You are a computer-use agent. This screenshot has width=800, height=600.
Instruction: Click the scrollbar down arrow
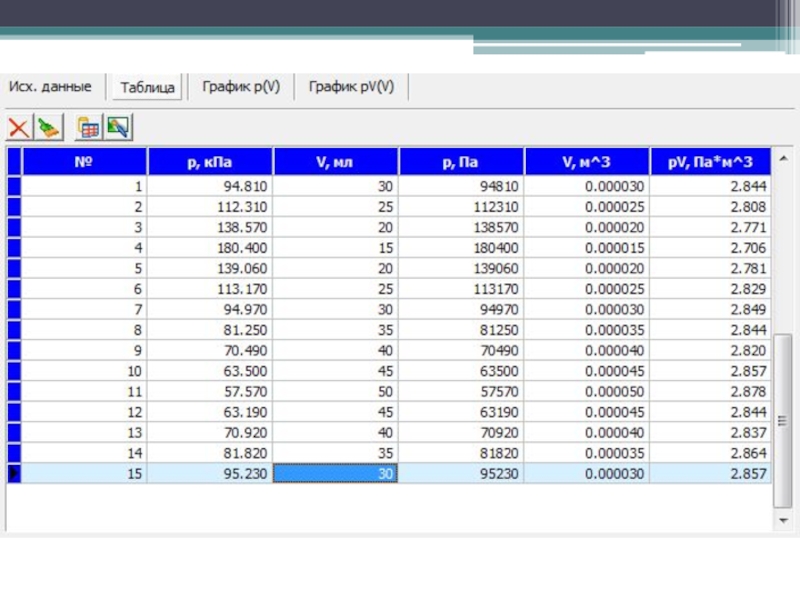784,521
